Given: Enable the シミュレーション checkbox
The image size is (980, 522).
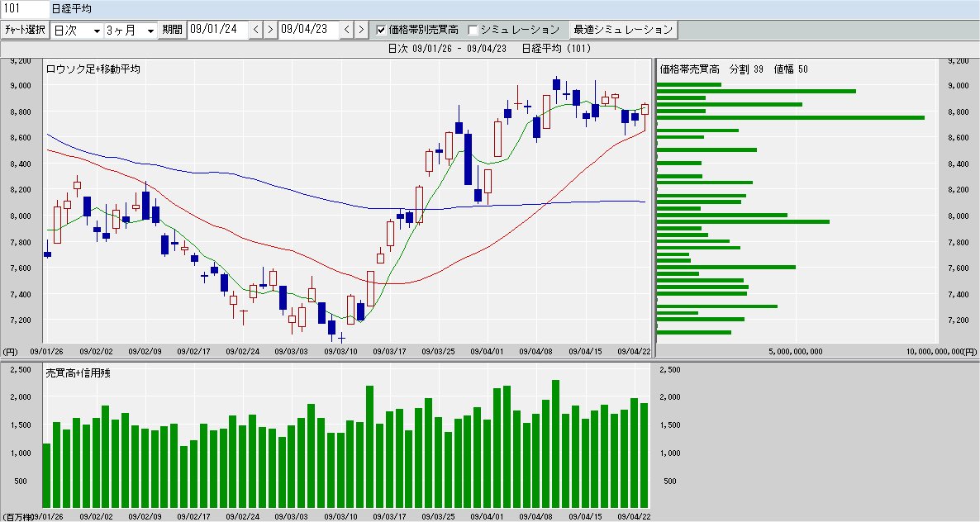Looking at the screenshot, I should tap(473, 30).
